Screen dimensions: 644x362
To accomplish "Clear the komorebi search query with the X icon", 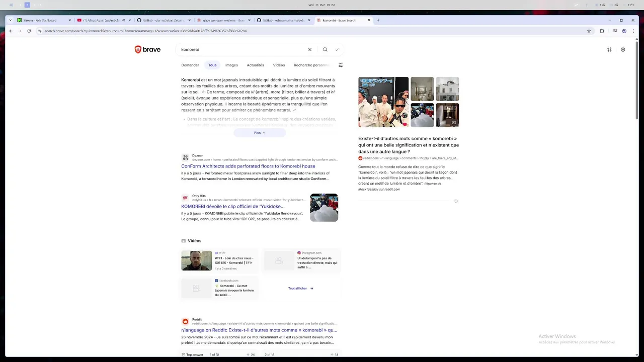I will tap(310, 50).
